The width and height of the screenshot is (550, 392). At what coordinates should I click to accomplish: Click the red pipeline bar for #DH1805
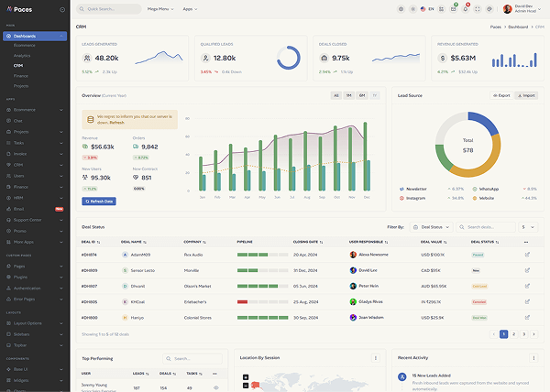[242, 301]
